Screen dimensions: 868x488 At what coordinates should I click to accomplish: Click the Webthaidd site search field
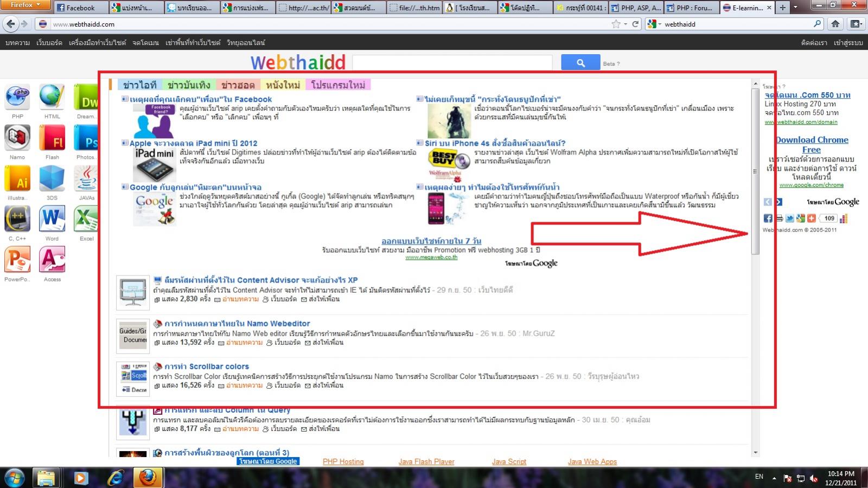(452, 63)
